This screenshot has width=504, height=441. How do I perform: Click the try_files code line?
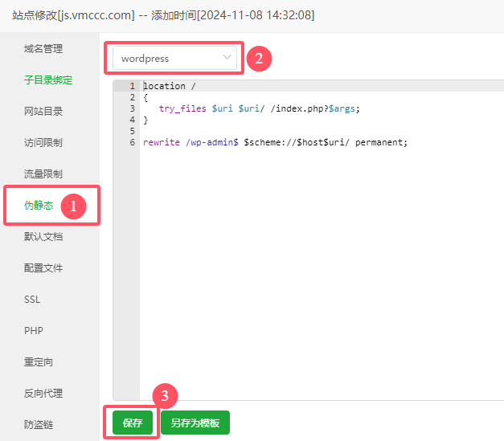(x=259, y=108)
